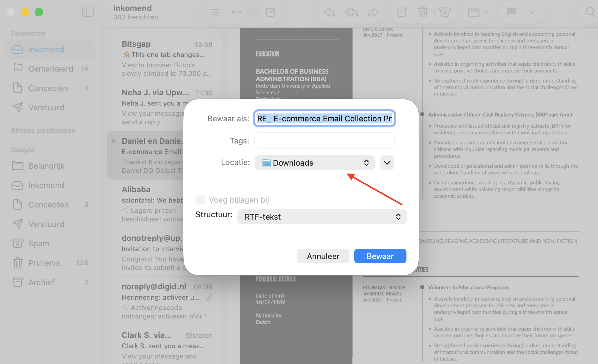Select the Spam mailbox in the sidebar
Viewport: 598px width, 364px height.
click(x=39, y=243)
